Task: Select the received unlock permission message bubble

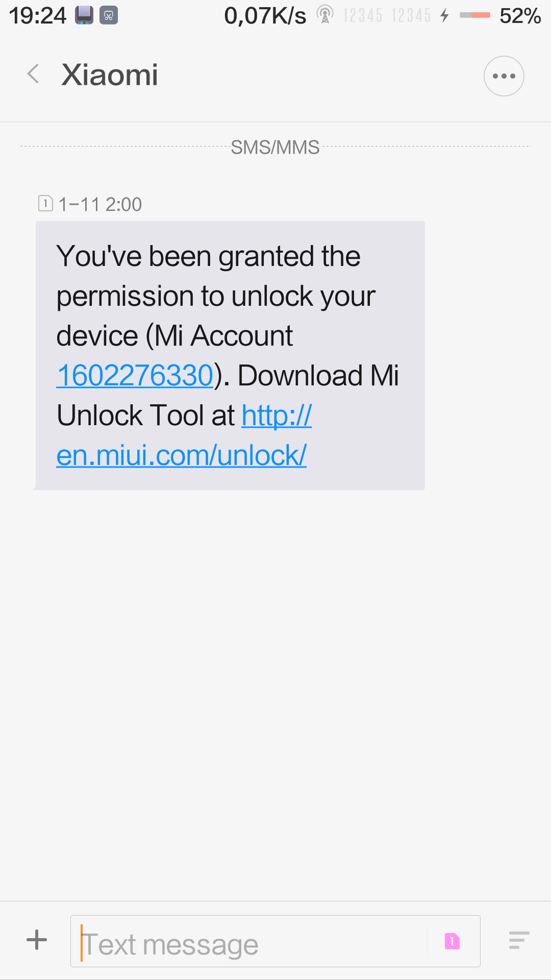Action: pyautogui.click(x=230, y=355)
